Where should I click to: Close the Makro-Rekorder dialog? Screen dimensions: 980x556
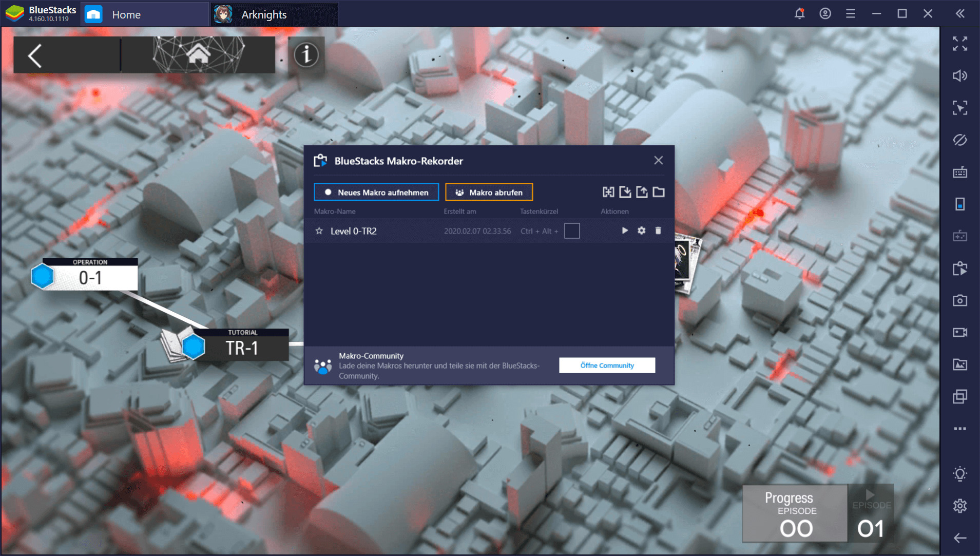click(x=658, y=161)
